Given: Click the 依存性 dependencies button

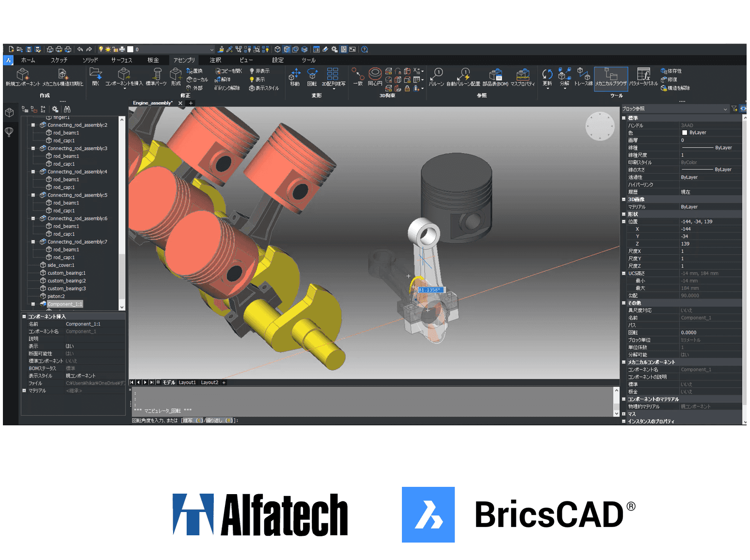Looking at the screenshot, I should 671,71.
